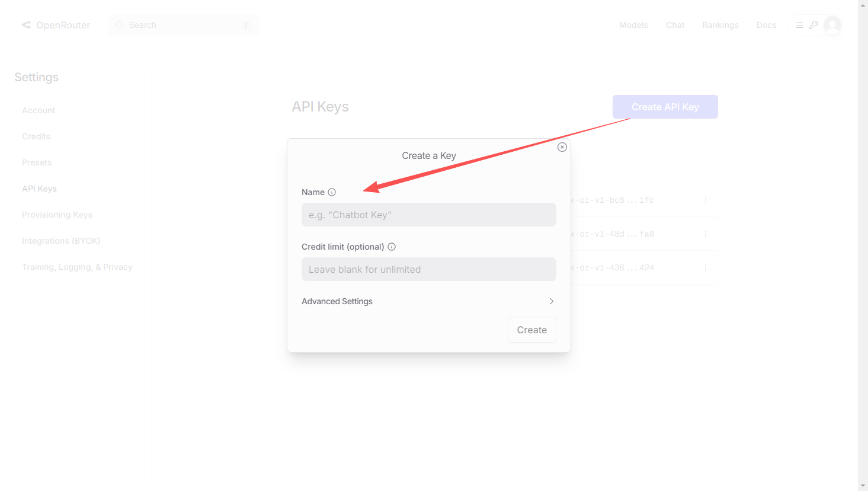This screenshot has width=868, height=491.
Task: Select API Keys in sidebar
Action: 39,189
